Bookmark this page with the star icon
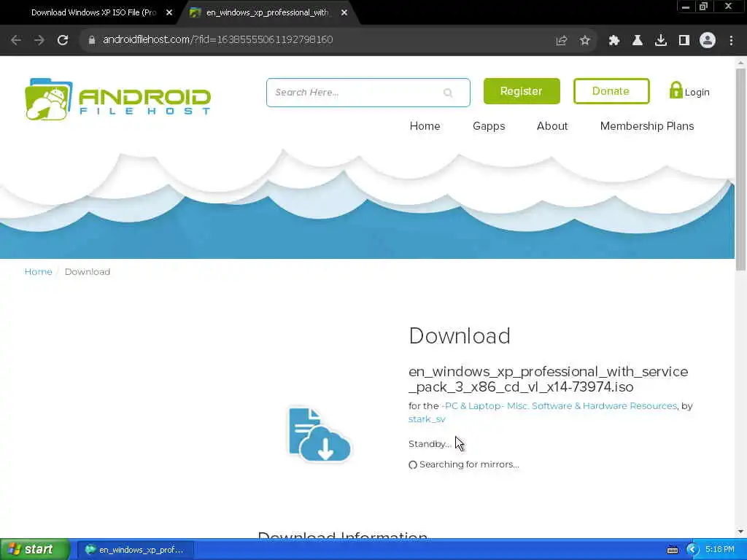This screenshot has height=560, width=747. pyautogui.click(x=585, y=41)
